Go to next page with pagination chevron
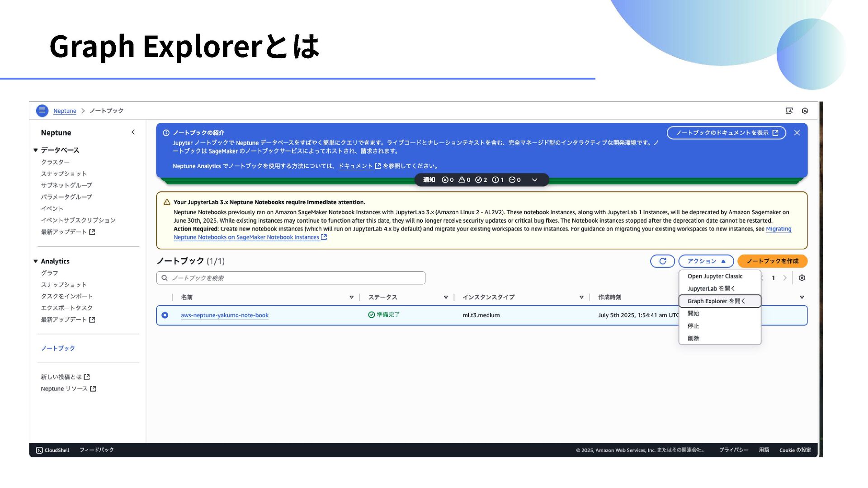This screenshot has height=488, width=868. (785, 278)
